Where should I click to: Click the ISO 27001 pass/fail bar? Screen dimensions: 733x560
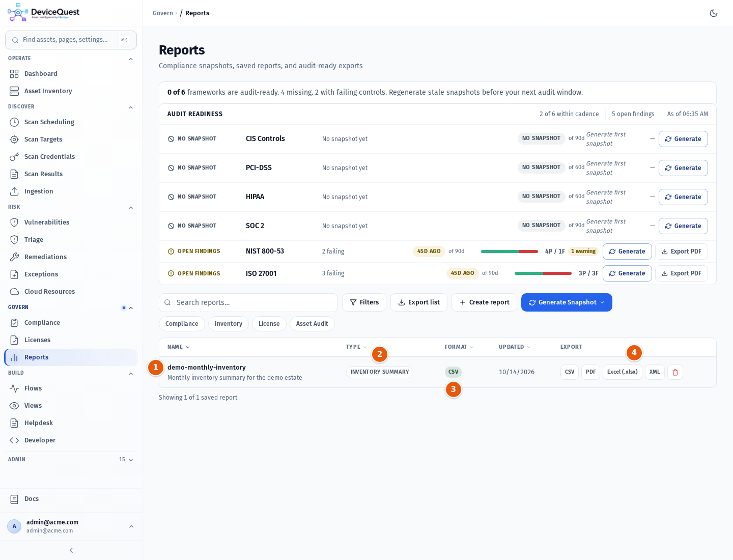click(x=543, y=273)
